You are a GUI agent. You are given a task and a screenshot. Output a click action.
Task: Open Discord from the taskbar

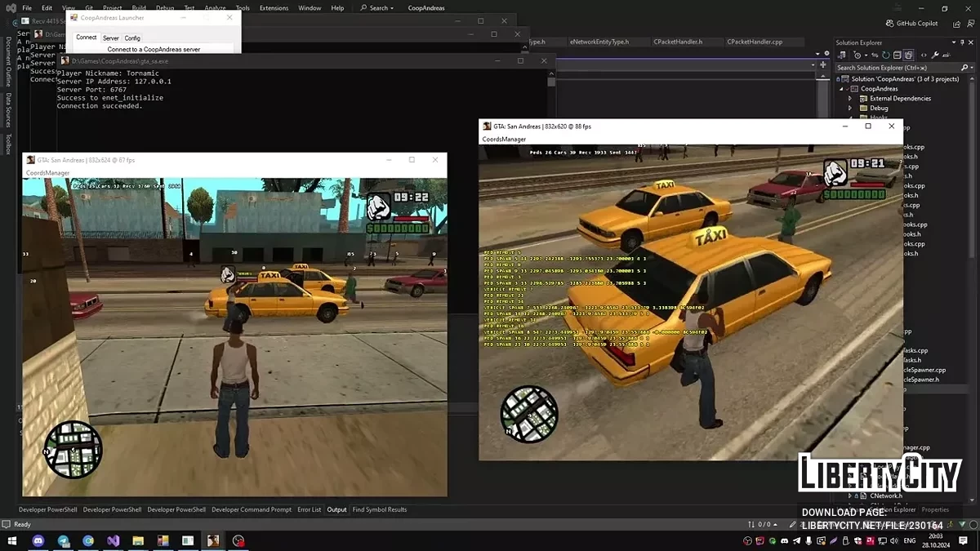point(38,540)
